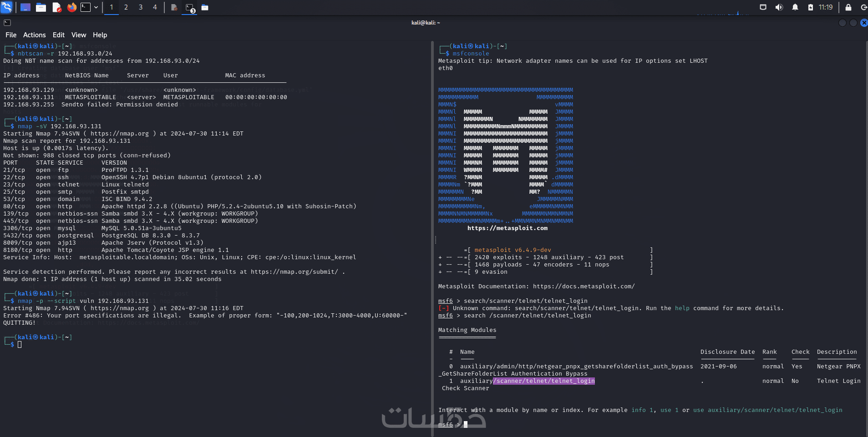Switch to workspace 4

click(155, 7)
